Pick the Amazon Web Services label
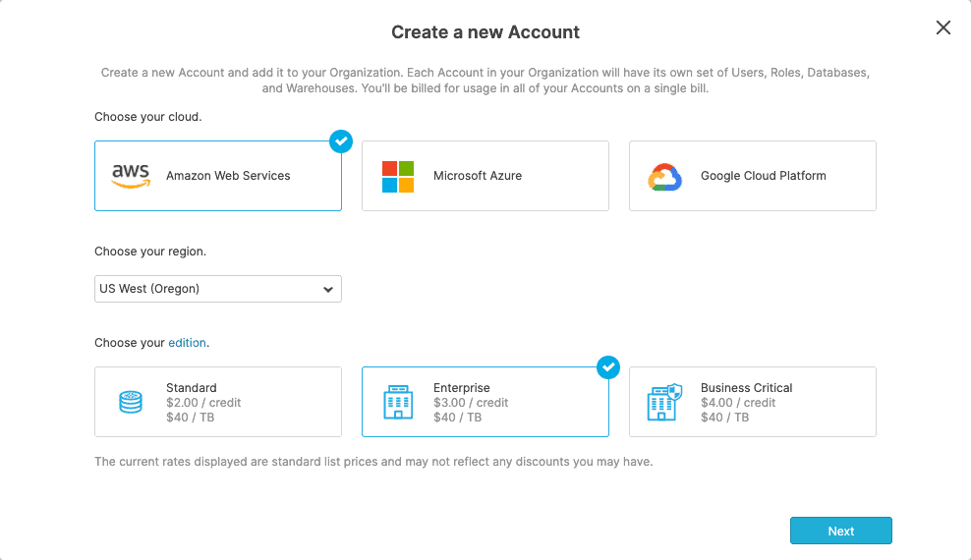 point(228,176)
